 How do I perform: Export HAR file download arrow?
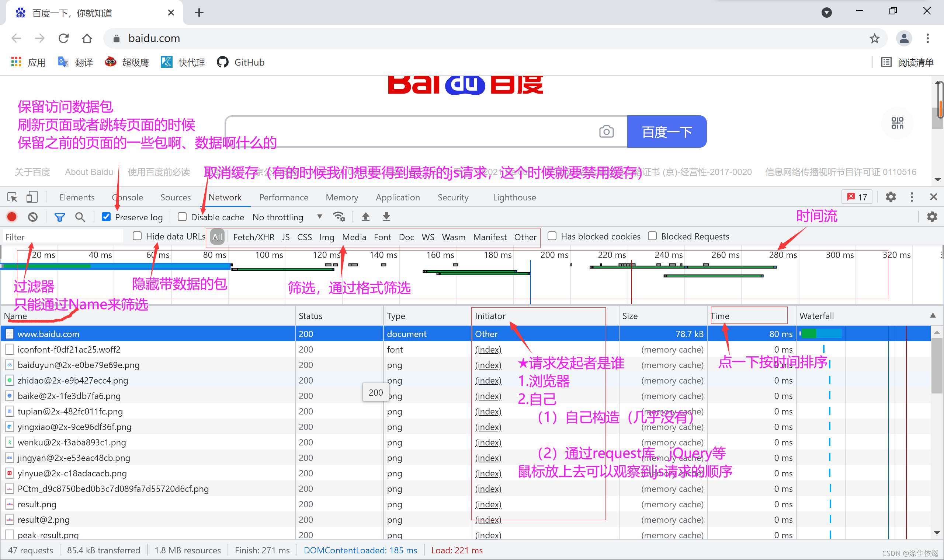(386, 217)
